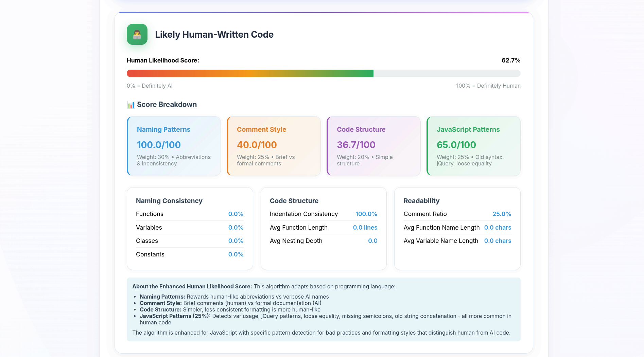
Task: Open the Code Structure 36.7/100 card
Action: pos(373,146)
